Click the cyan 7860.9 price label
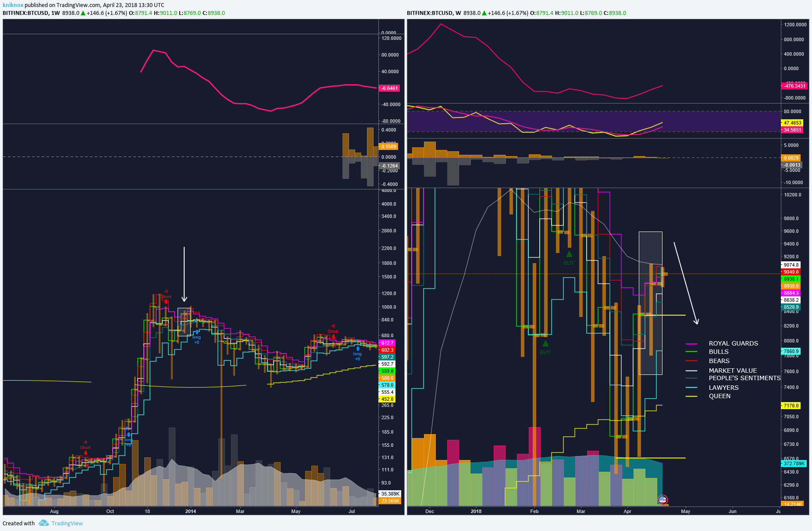Viewport: 812px width, 531px height. click(791, 351)
